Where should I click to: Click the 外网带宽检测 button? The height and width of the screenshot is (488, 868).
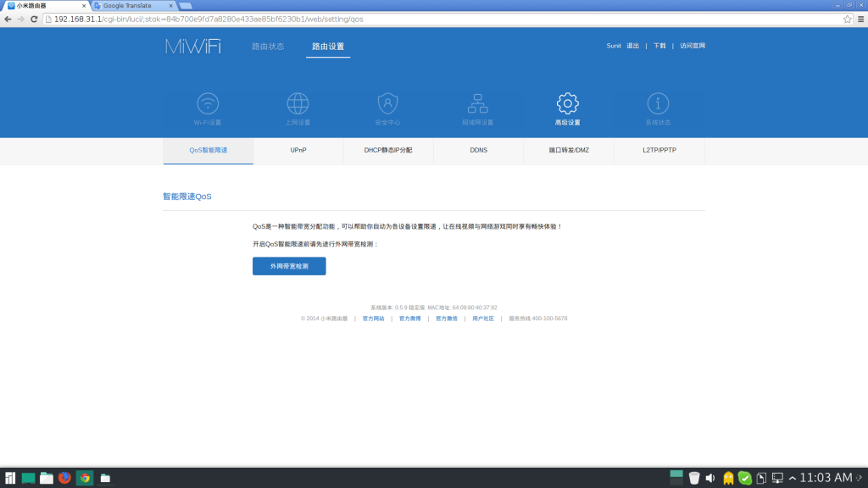289,266
